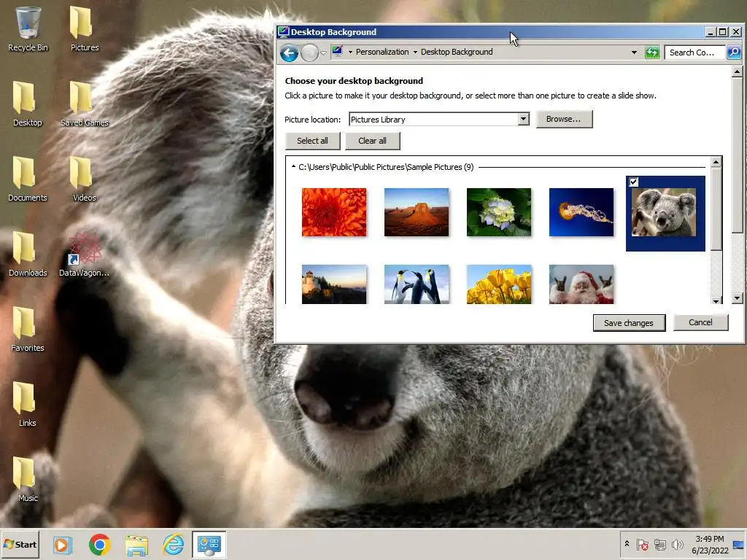Open the Picture location combo box

click(x=438, y=119)
